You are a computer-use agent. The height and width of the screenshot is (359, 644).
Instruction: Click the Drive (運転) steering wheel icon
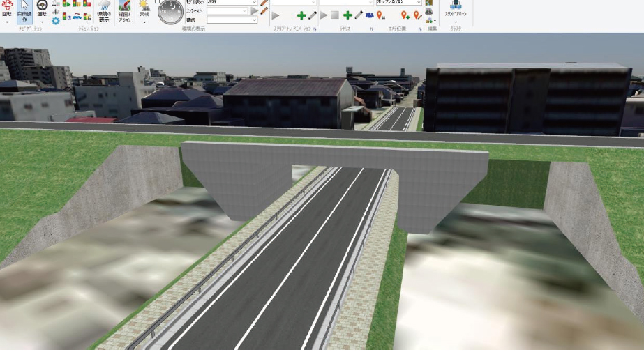click(42, 8)
